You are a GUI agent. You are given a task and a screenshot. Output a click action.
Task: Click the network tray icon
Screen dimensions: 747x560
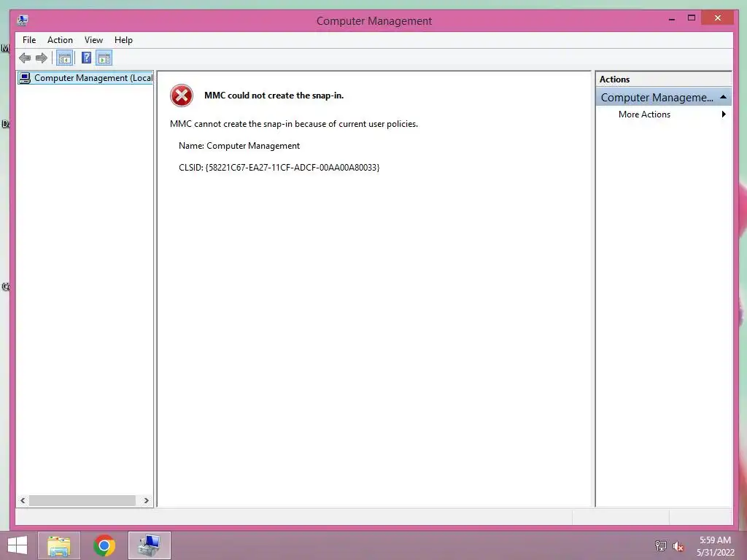(660, 546)
